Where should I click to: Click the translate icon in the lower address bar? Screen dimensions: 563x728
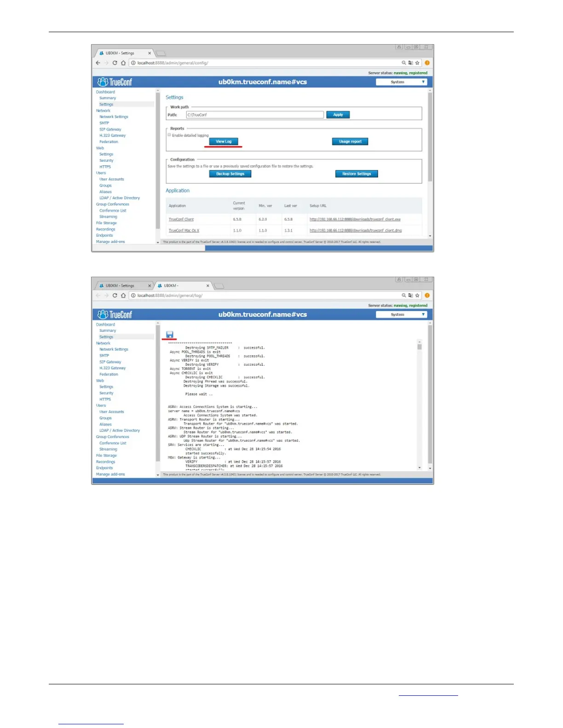[410, 296]
